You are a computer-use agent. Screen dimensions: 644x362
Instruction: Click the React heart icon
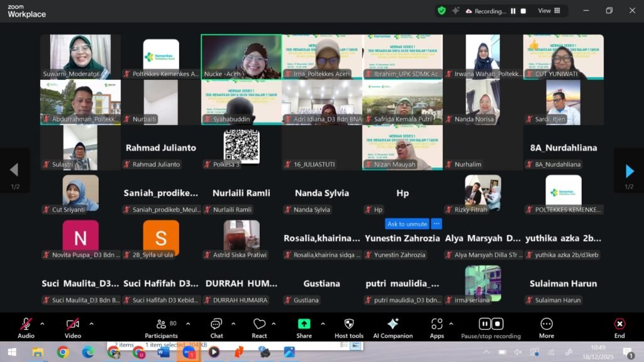[259, 325]
